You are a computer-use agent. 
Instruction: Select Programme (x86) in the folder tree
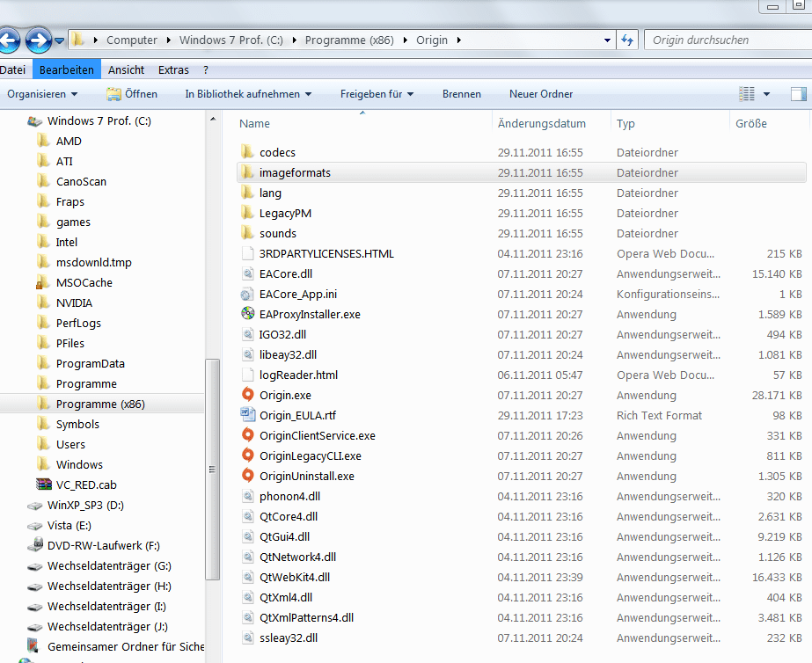click(x=100, y=404)
